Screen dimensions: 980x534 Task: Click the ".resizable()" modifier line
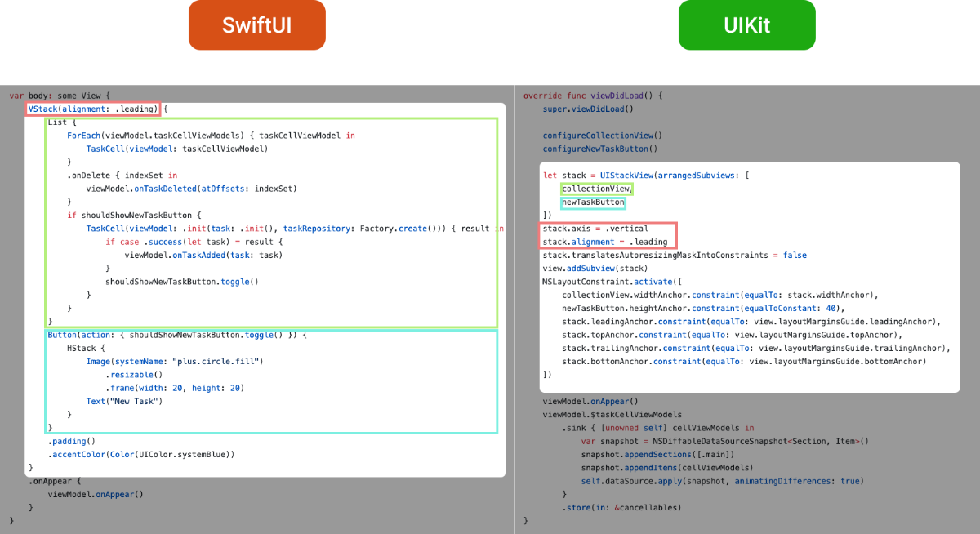134,375
